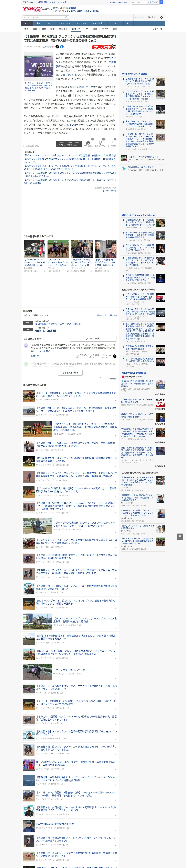Open the スポーツ category tab
Viewport: 186px width, 868px height.
[76, 29]
